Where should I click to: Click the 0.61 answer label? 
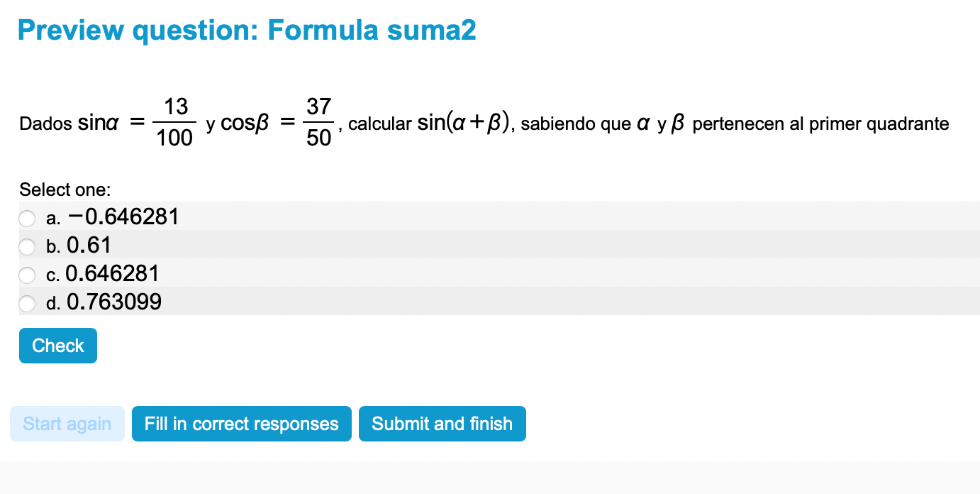(89, 246)
